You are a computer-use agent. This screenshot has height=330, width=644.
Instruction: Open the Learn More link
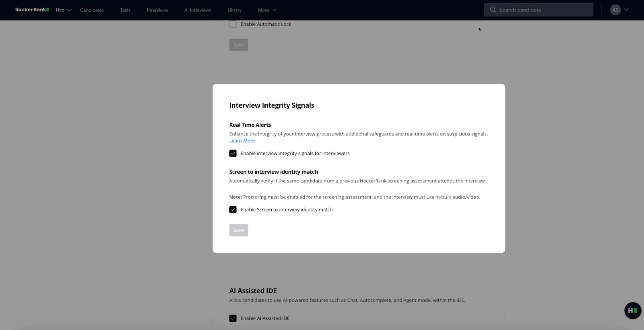(242, 141)
